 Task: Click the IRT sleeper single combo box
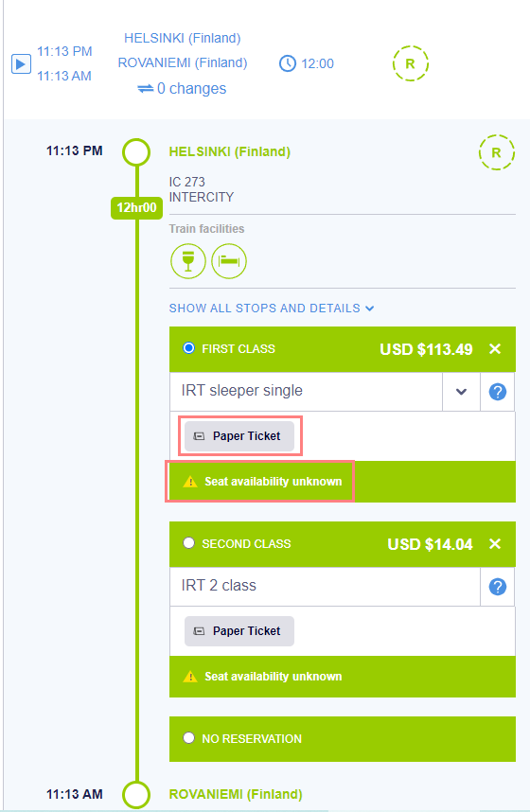[307, 392]
